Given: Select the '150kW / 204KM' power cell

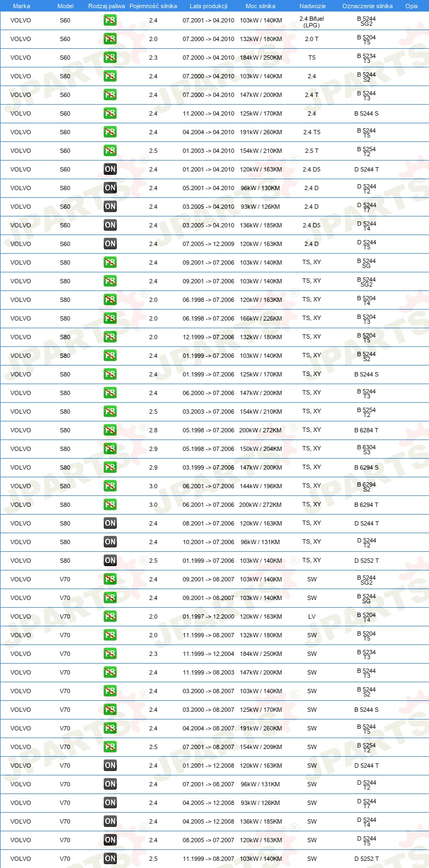Looking at the screenshot, I should coord(261,449).
